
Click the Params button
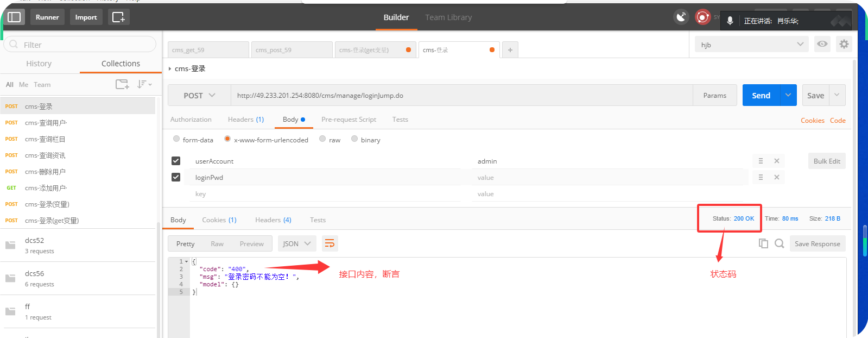[x=715, y=95]
